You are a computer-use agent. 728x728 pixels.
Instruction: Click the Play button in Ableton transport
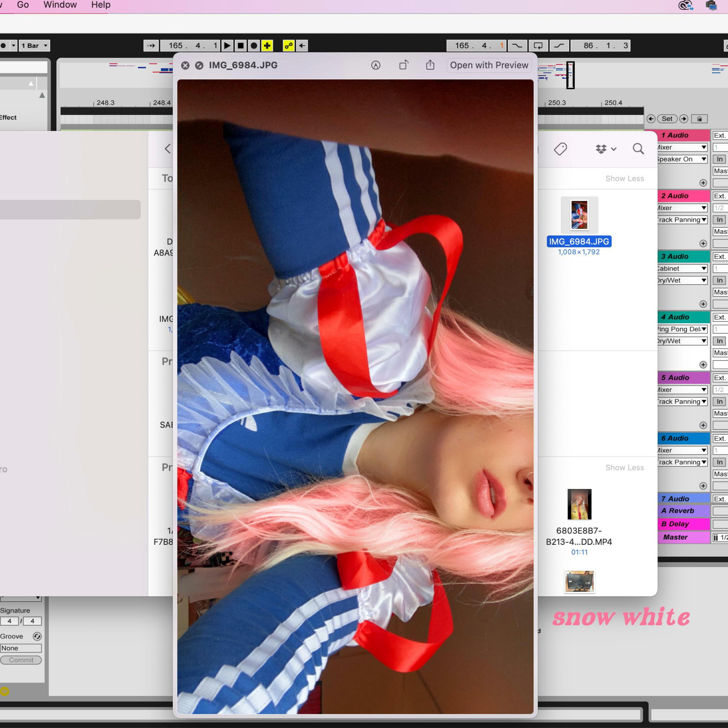point(227,46)
